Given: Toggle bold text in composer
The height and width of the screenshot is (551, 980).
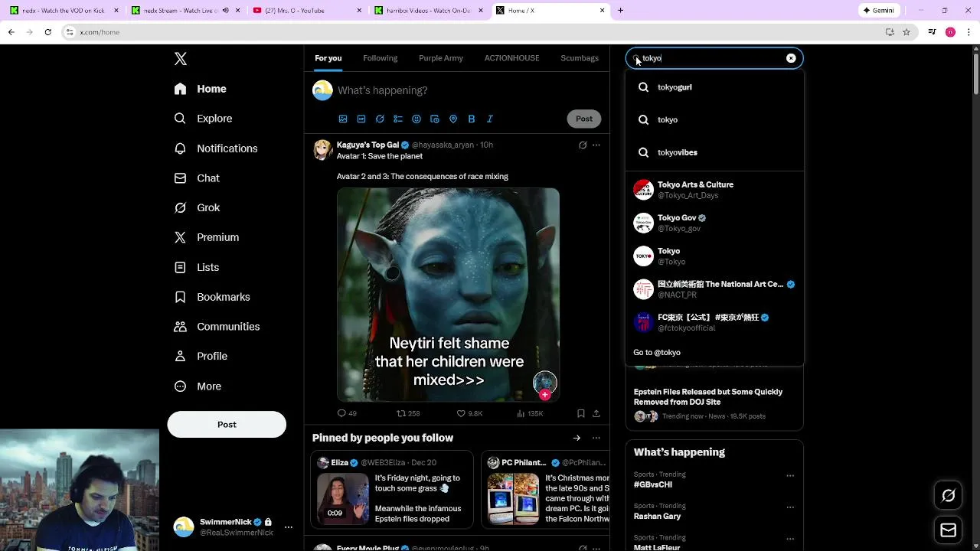Looking at the screenshot, I should [x=472, y=119].
